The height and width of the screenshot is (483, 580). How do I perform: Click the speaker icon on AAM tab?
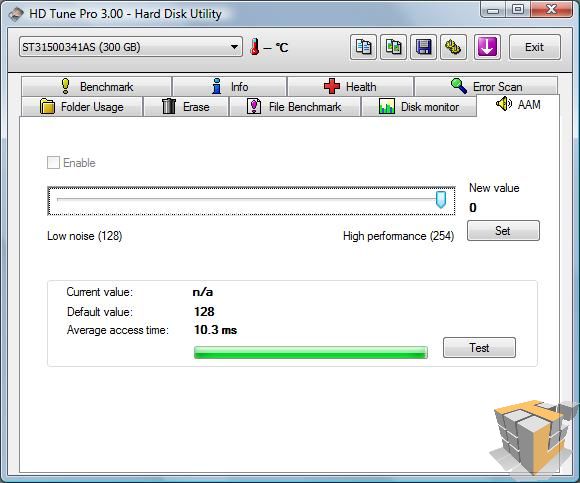coord(503,104)
